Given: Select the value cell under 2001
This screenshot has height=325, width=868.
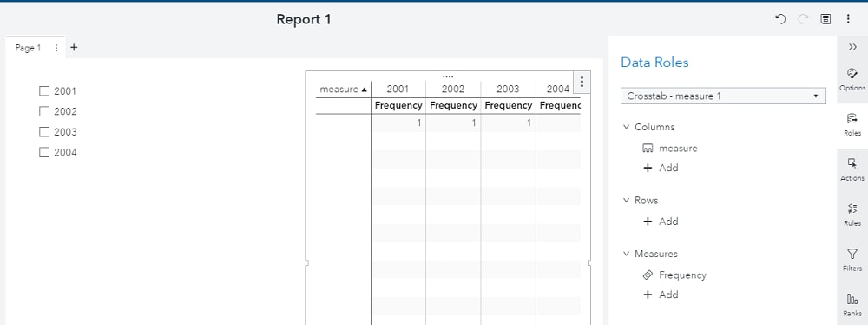Looking at the screenshot, I should coord(398,123).
